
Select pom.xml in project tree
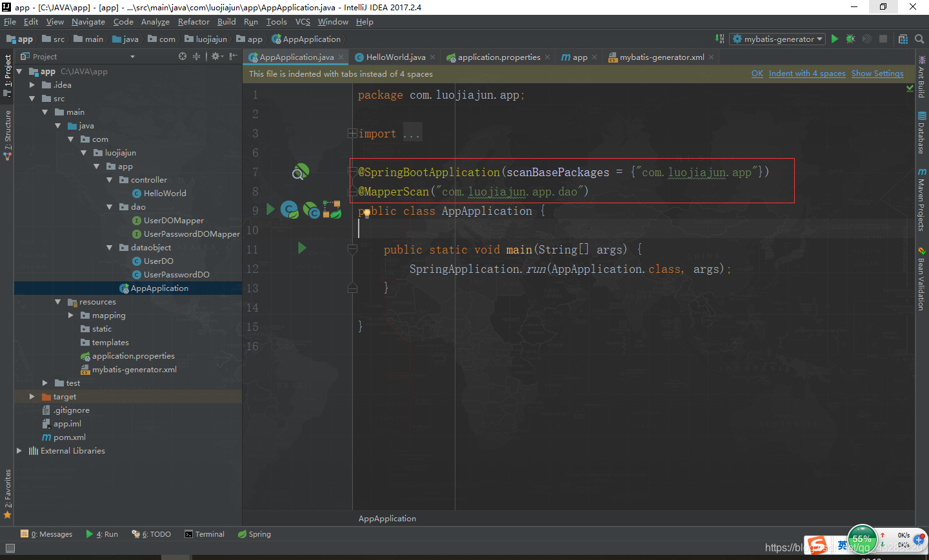[x=69, y=437]
